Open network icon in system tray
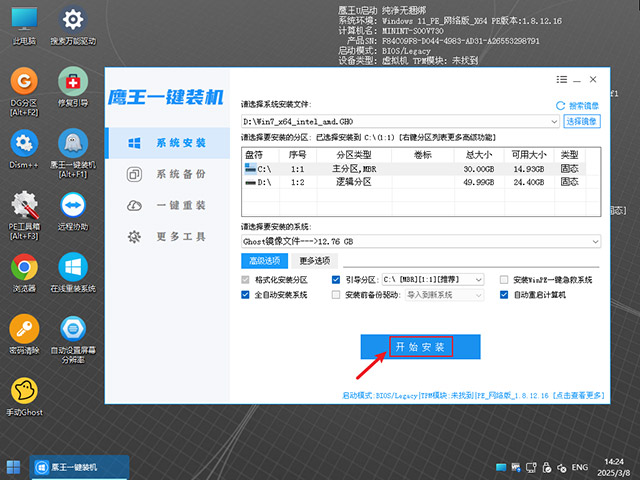The width and height of the screenshot is (640, 480). pyautogui.click(x=531, y=468)
